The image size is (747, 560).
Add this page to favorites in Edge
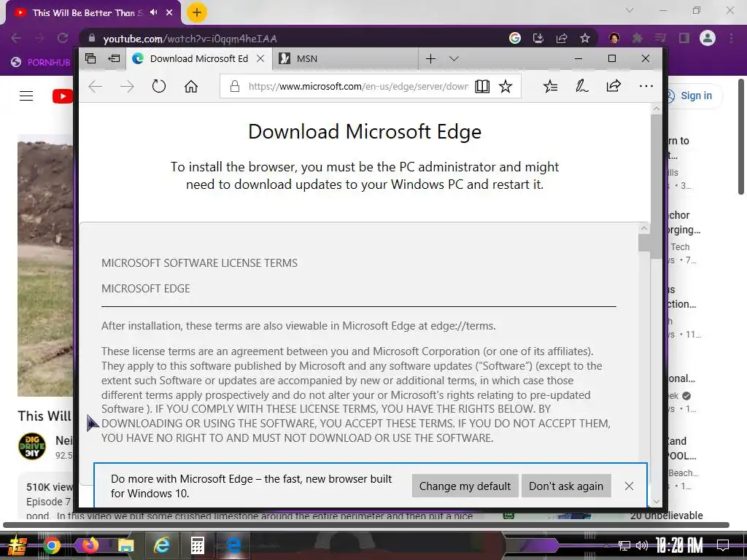[506, 86]
